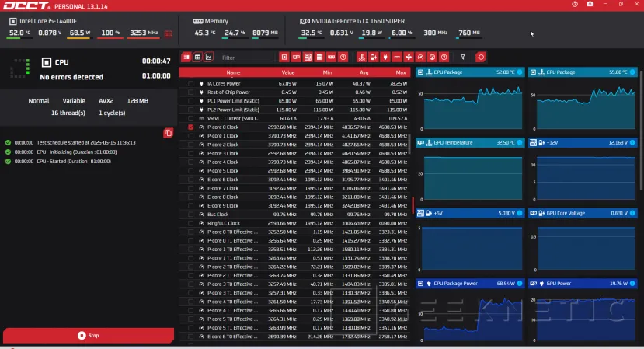Sort table by Max column
The image size is (644, 349).
[401, 72]
